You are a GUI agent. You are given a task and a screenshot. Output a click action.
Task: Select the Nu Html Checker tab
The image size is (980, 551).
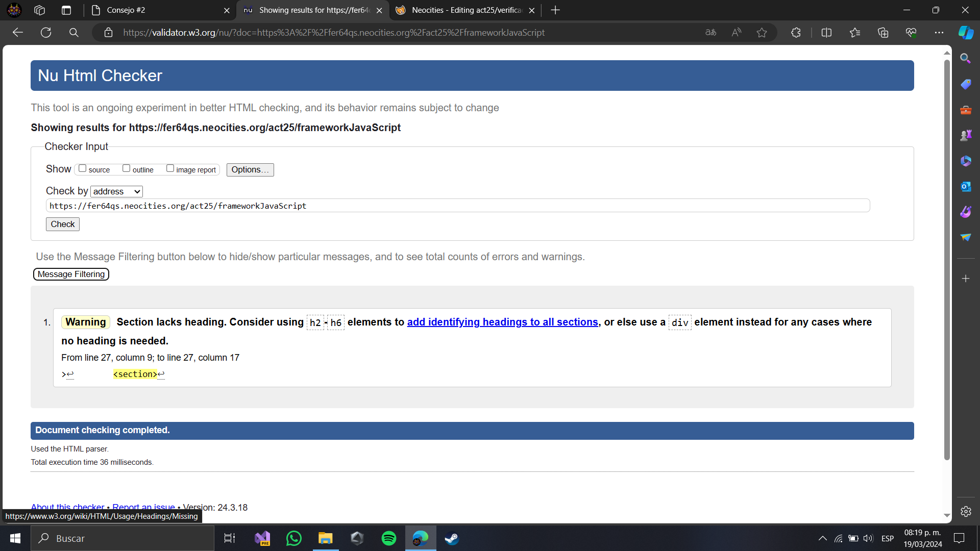coord(314,10)
